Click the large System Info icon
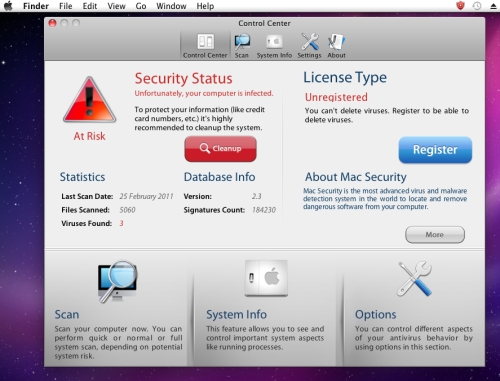Screen dimensions: 500x381 coord(266,279)
